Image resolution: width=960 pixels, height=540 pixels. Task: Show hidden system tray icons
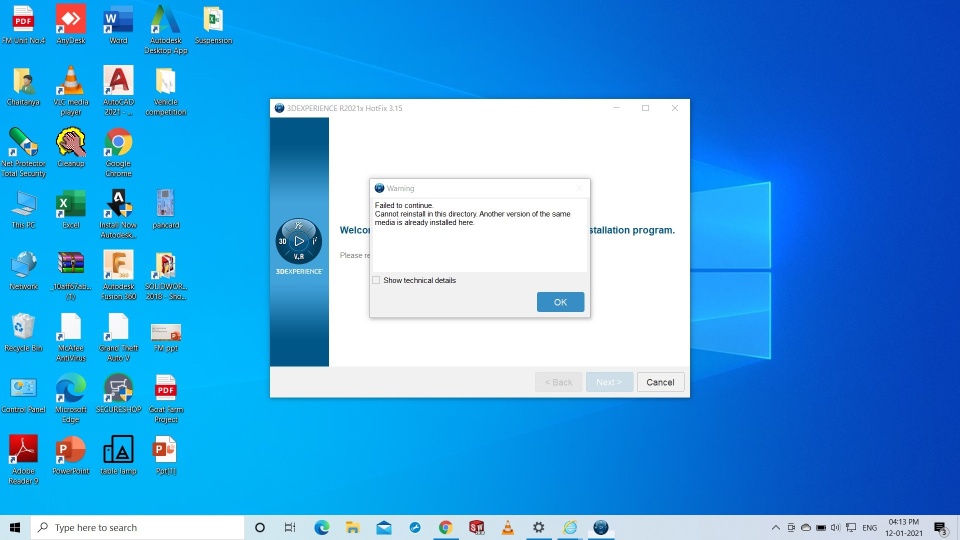776,527
